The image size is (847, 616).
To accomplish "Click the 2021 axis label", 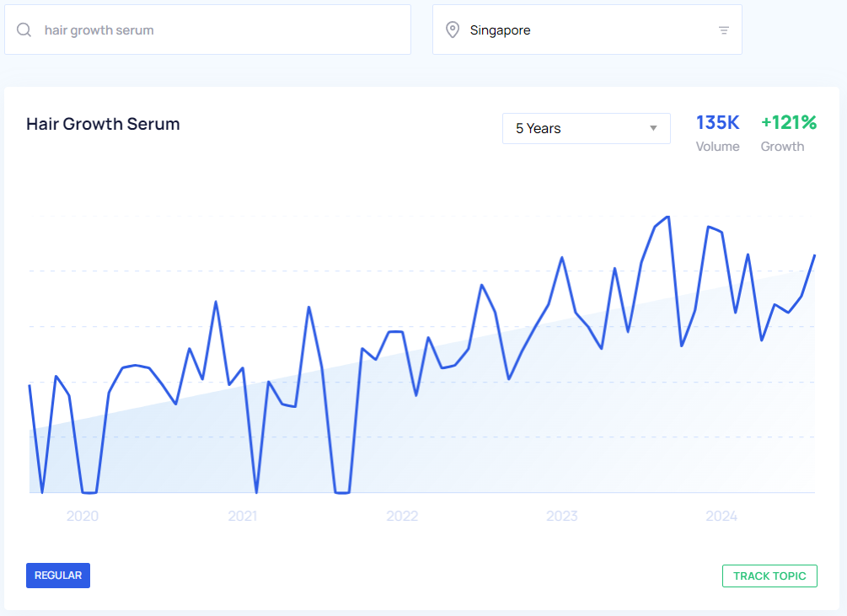I will pyautogui.click(x=243, y=516).
